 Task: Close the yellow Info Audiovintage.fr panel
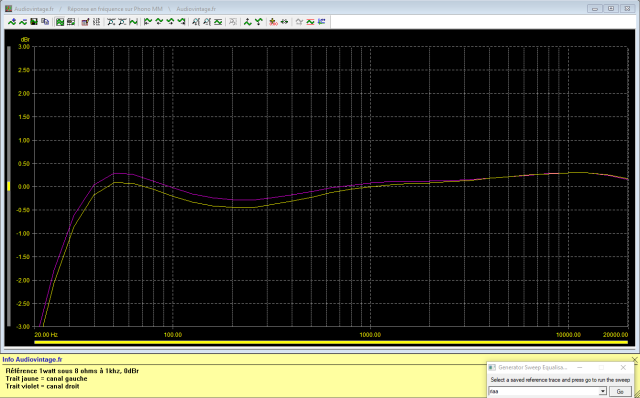click(635, 360)
